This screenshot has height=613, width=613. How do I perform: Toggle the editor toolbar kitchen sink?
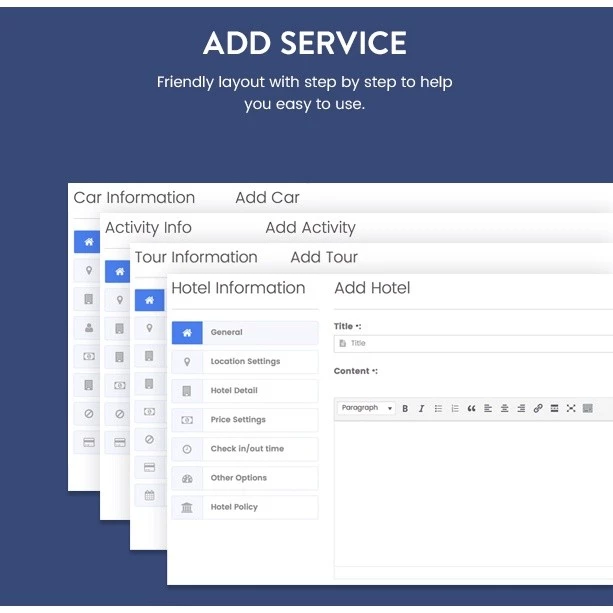point(588,409)
